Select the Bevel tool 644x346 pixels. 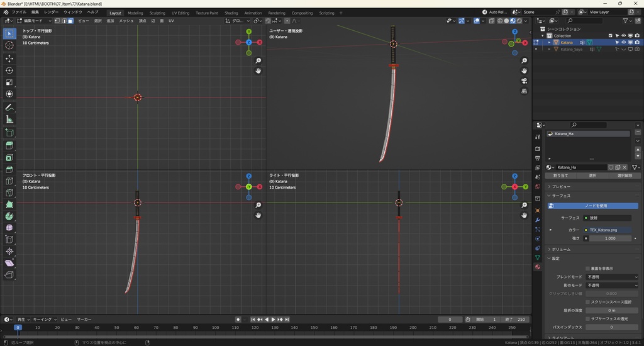coord(9,169)
